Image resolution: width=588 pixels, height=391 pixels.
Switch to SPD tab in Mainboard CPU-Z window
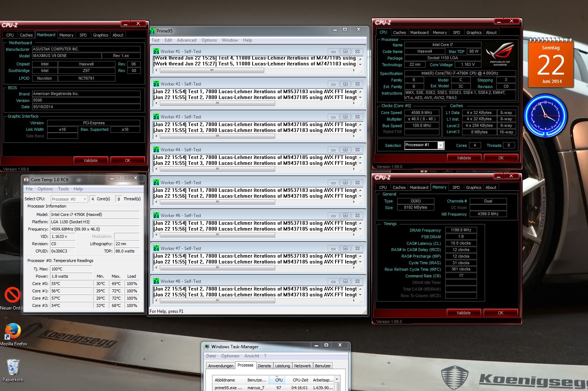tap(83, 35)
